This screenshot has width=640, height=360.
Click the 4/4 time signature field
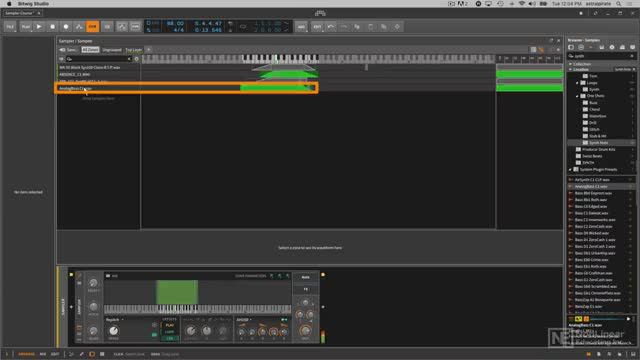point(178,30)
